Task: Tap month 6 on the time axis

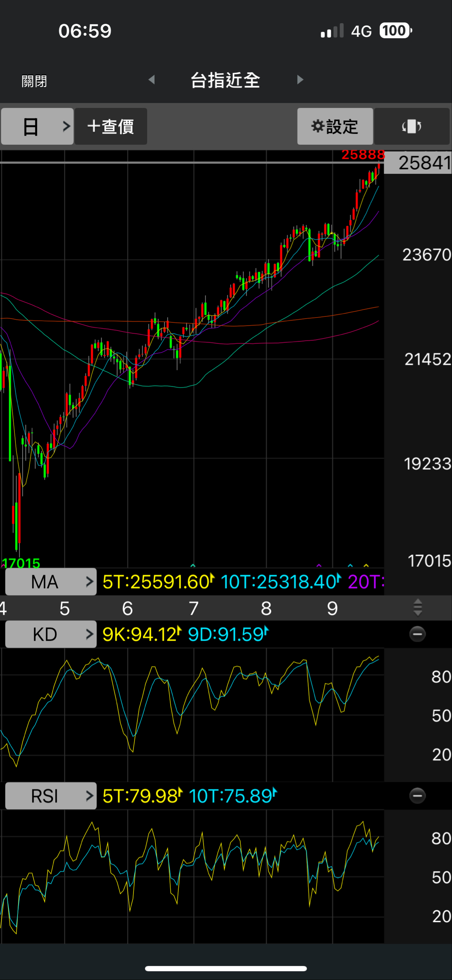Action: pos(127,608)
